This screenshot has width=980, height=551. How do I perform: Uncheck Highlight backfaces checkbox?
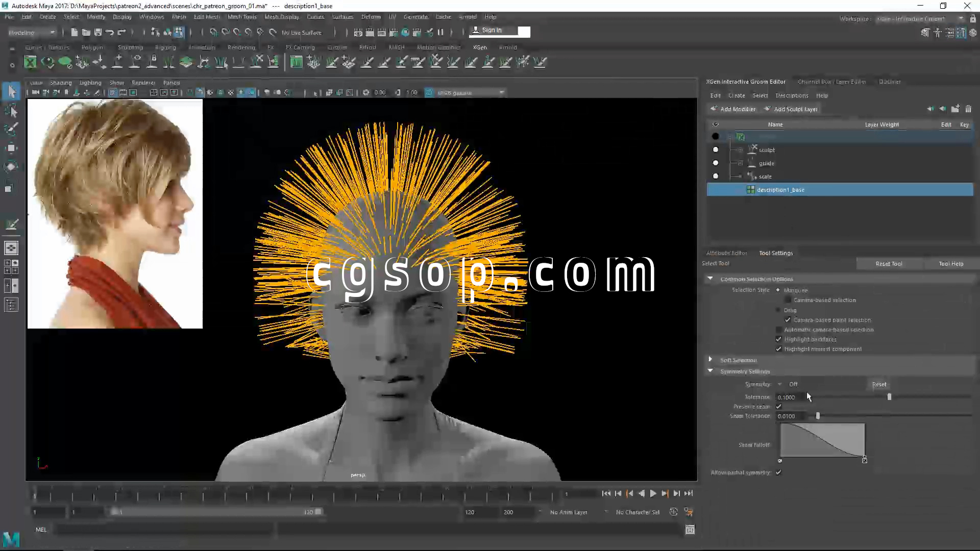(x=778, y=339)
